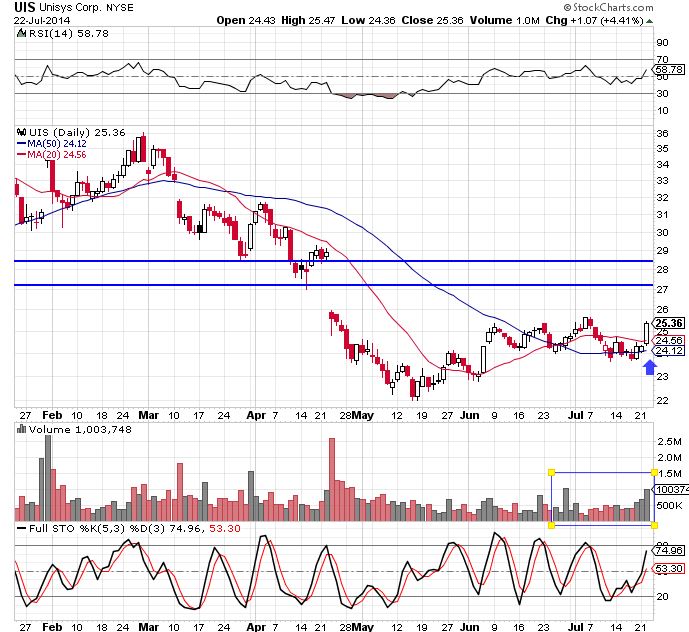Click the High 25.47 value
Screen dimensions: 689x632
click(308, 20)
